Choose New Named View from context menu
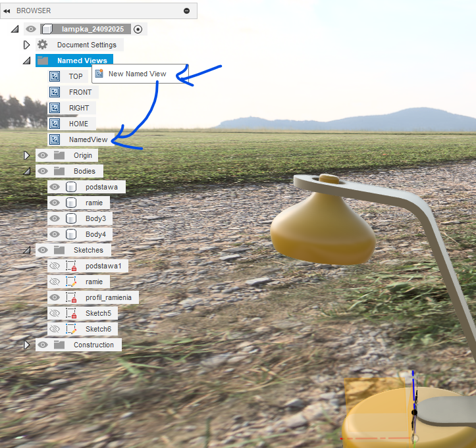Image resolution: width=476 pixels, height=448 pixels. click(x=137, y=74)
